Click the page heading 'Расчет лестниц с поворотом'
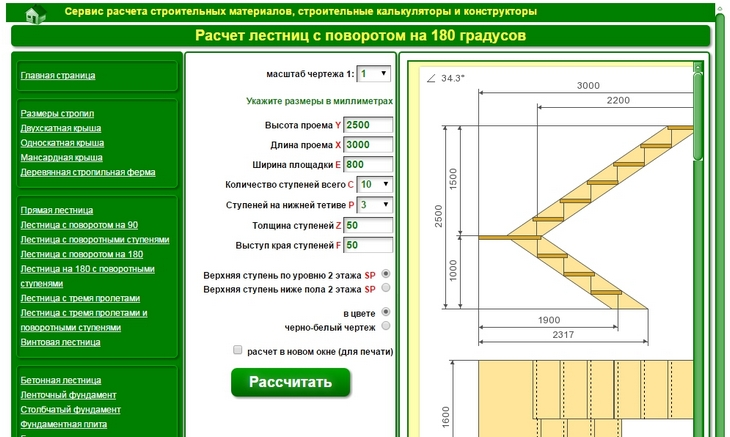Screen dimensions: 730x437 pyautogui.click(x=360, y=35)
